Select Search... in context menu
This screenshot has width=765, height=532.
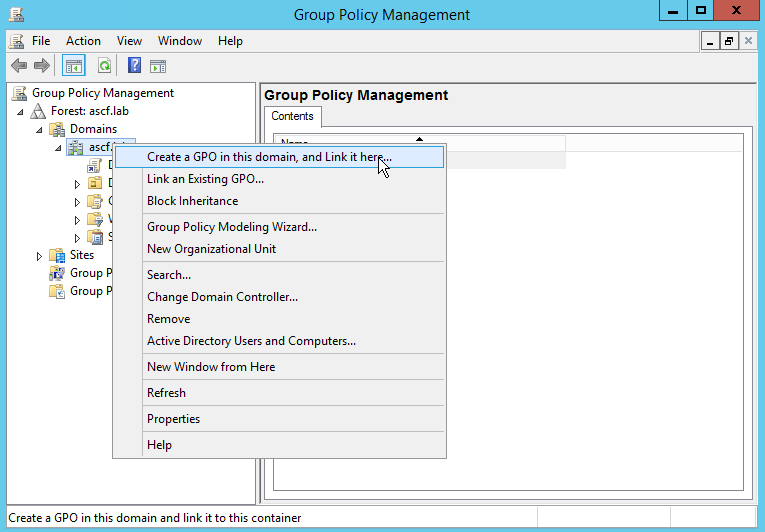point(280,275)
